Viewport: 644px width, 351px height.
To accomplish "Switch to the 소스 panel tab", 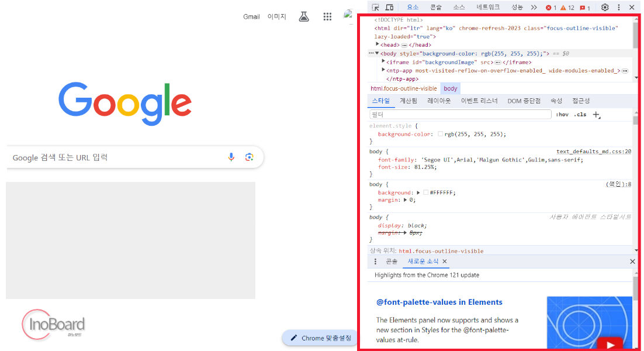I will 459,8.
